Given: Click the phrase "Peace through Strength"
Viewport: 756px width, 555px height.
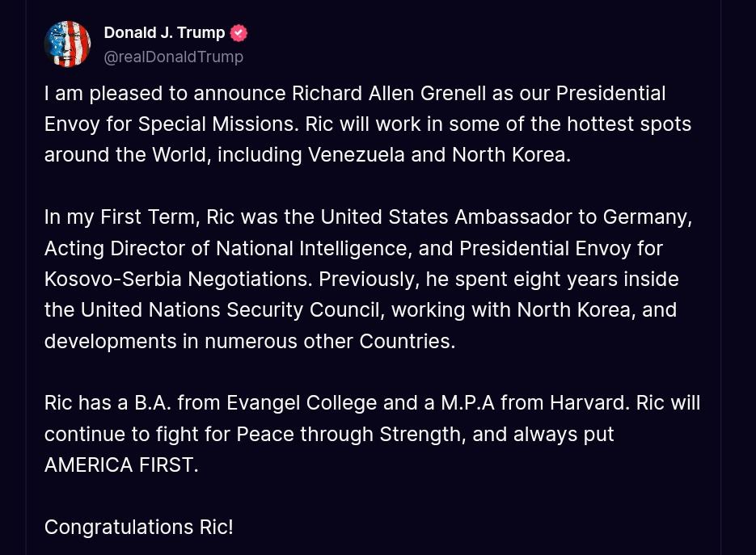Looking at the screenshot, I should [349, 434].
